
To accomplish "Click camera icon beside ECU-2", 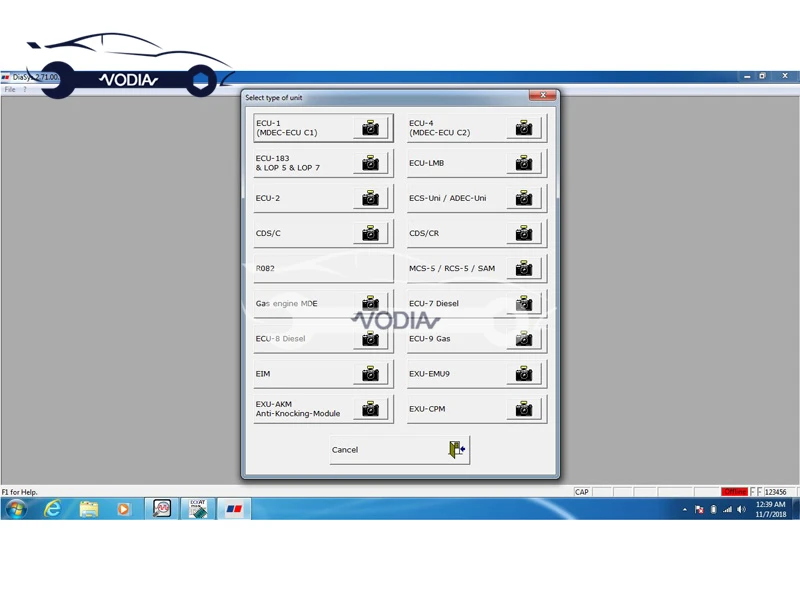I will pyautogui.click(x=370, y=198).
